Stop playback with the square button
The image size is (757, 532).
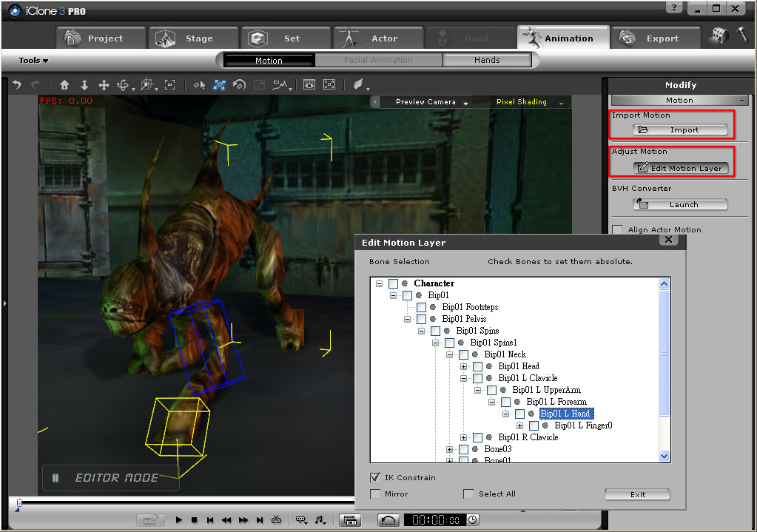[x=194, y=520]
